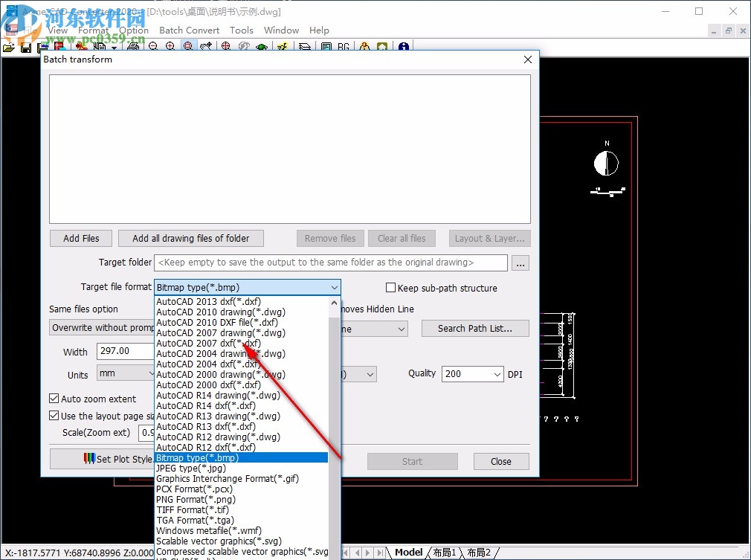Click the Add Files button

coord(81,238)
